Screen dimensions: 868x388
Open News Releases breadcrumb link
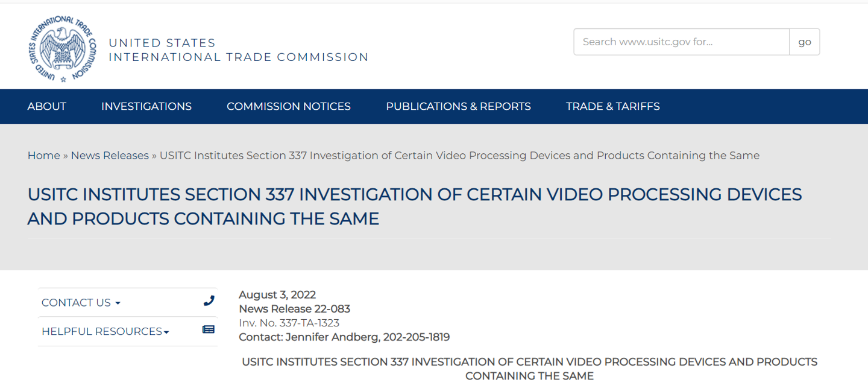point(110,156)
